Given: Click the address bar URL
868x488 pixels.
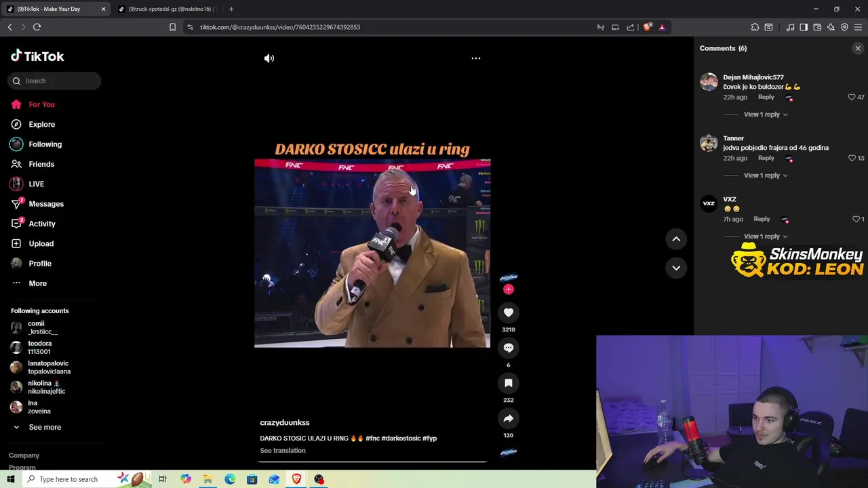Looking at the screenshot, I should coord(280,27).
